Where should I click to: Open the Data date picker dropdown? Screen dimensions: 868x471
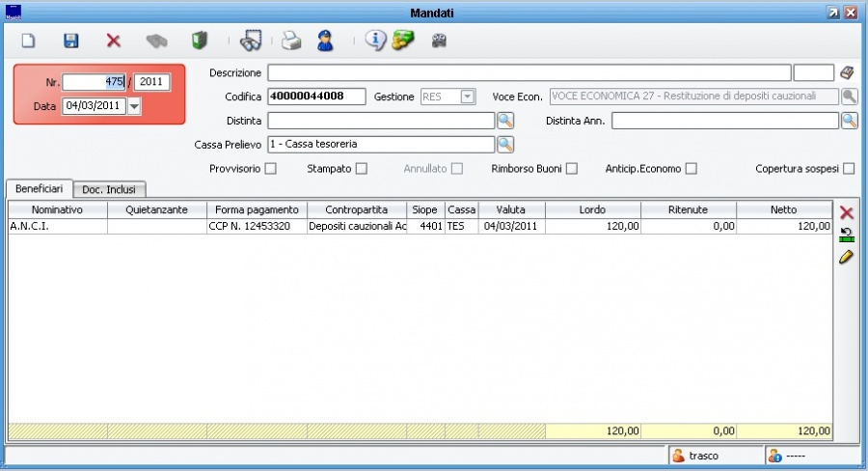(134, 106)
